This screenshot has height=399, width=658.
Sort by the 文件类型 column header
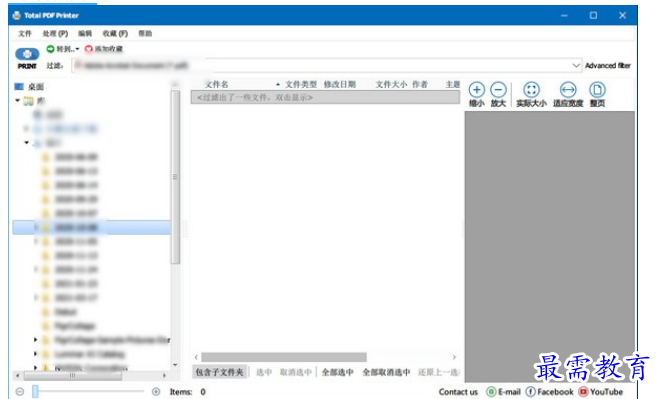pos(301,84)
